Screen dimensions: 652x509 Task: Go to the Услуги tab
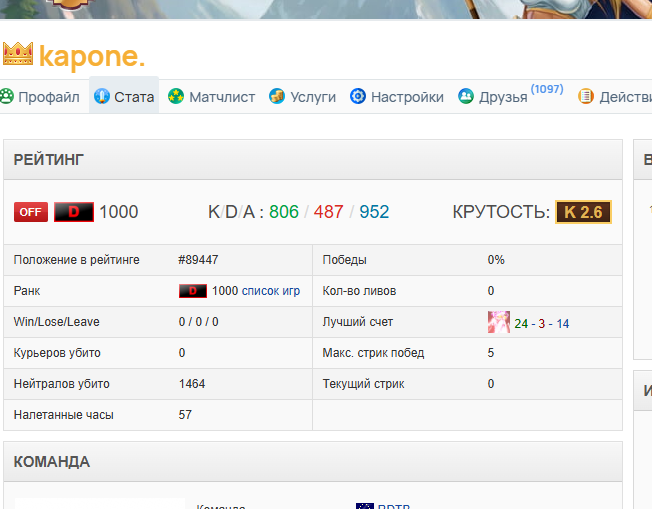tap(302, 96)
